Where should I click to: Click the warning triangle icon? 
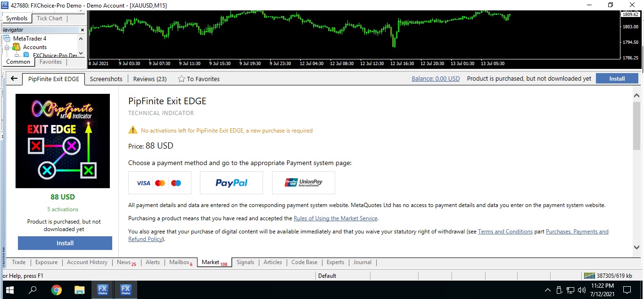[x=133, y=130]
